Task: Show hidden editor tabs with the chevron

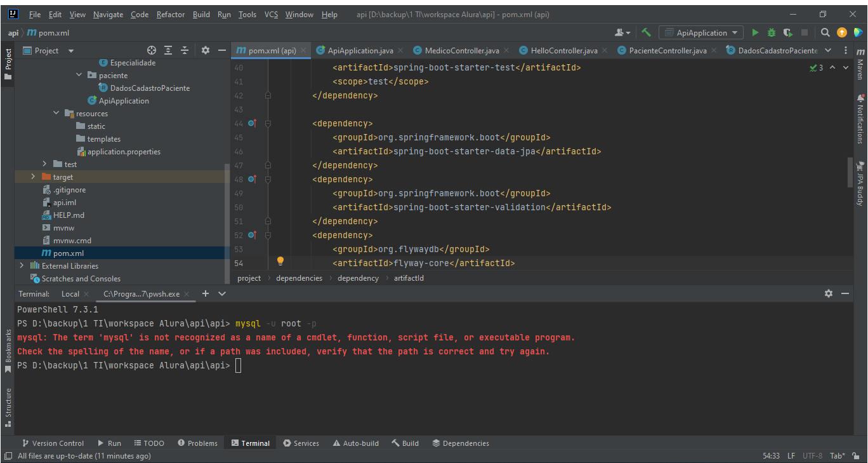Action: [828, 50]
